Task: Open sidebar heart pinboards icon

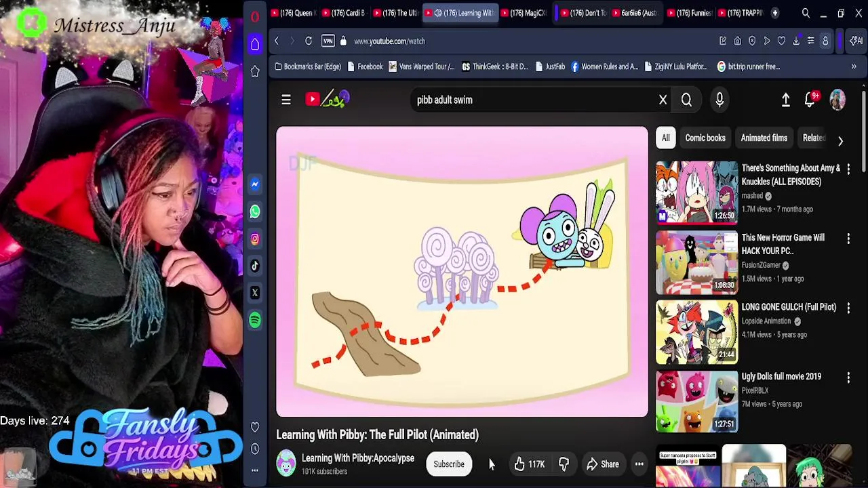Action: 255,427
